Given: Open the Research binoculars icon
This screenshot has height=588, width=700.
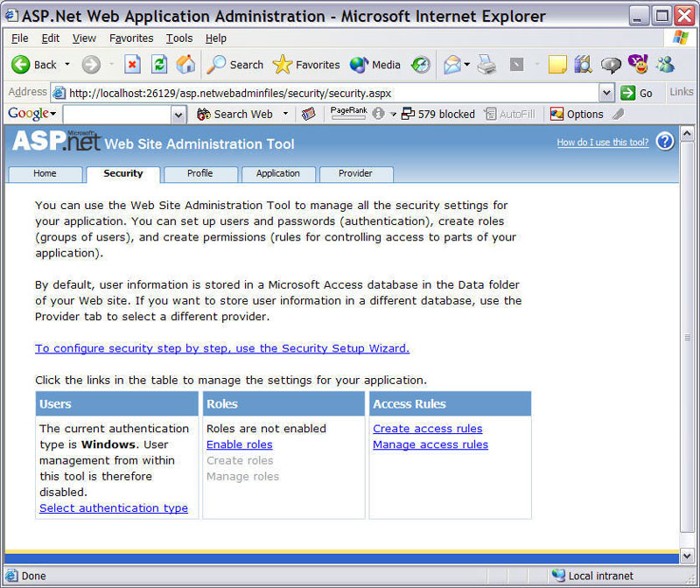Looking at the screenshot, I should (583, 65).
